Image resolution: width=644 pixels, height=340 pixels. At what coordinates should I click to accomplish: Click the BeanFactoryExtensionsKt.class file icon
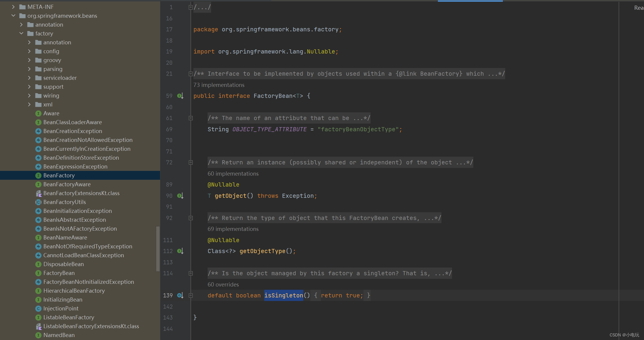point(38,193)
